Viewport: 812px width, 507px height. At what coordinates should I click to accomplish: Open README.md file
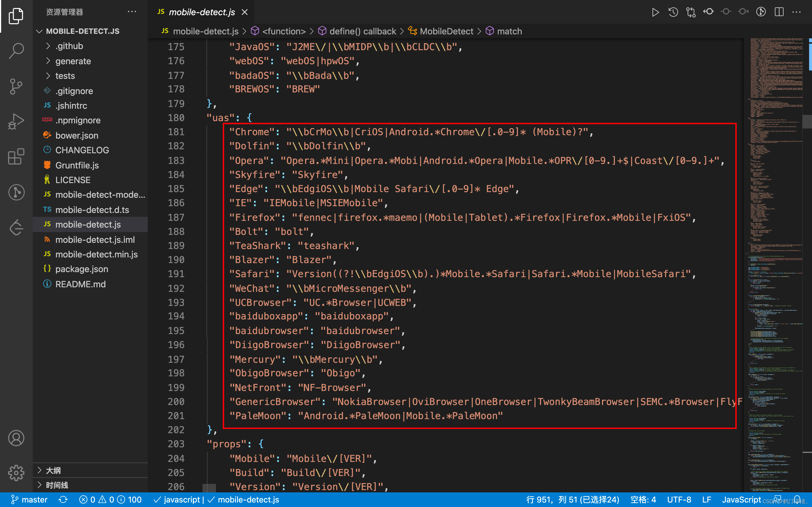pyautogui.click(x=81, y=284)
